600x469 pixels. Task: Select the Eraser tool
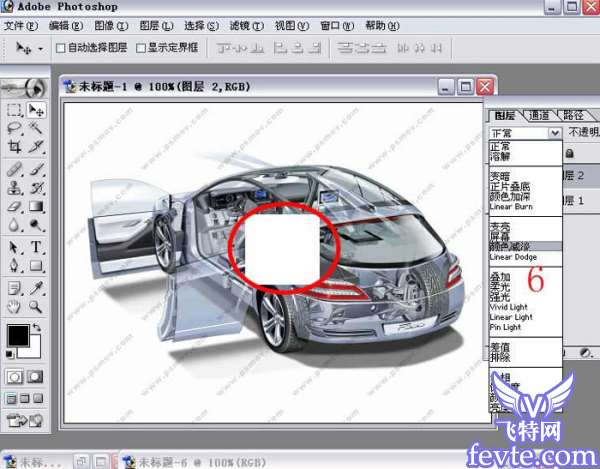(15, 207)
